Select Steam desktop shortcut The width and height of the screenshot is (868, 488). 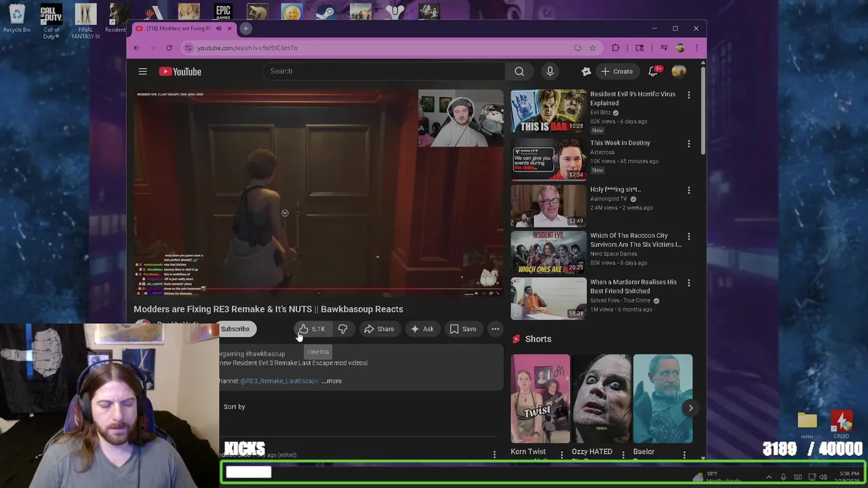pyautogui.click(x=325, y=12)
